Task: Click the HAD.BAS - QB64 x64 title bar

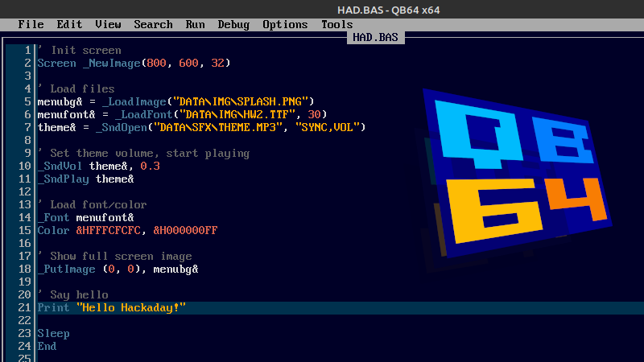Action: pyautogui.click(x=382, y=9)
